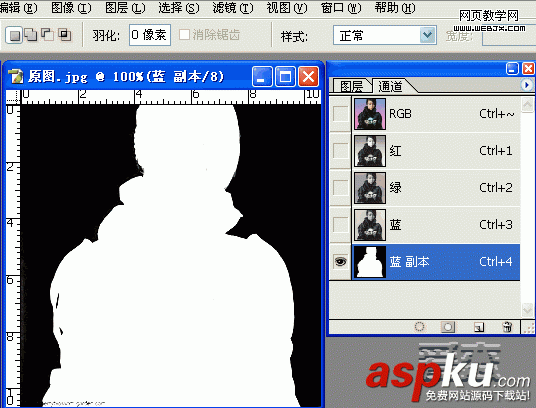Click the channels palette resize grip
The image size is (536, 408).
pyautogui.click(x=528, y=328)
